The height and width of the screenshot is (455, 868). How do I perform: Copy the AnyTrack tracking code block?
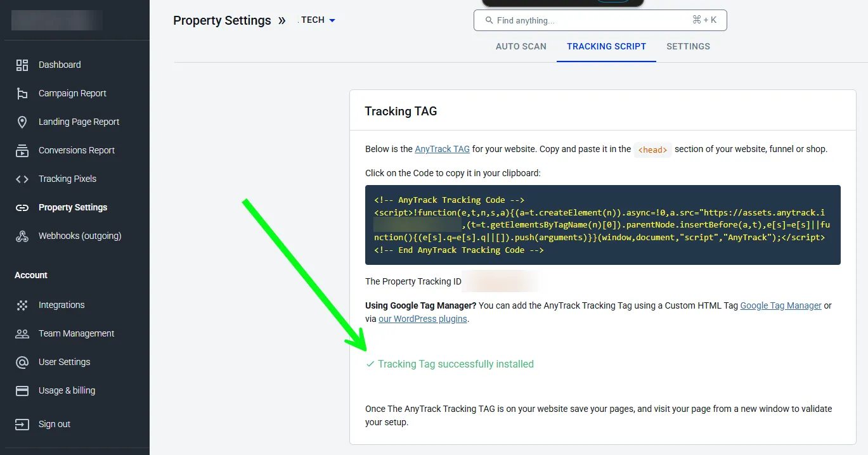tap(602, 225)
